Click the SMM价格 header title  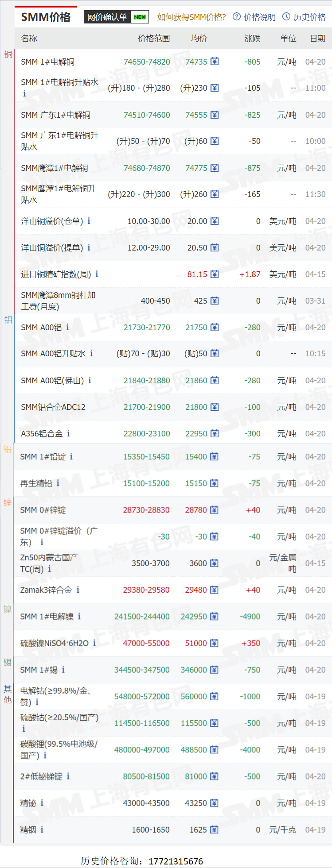(x=46, y=17)
